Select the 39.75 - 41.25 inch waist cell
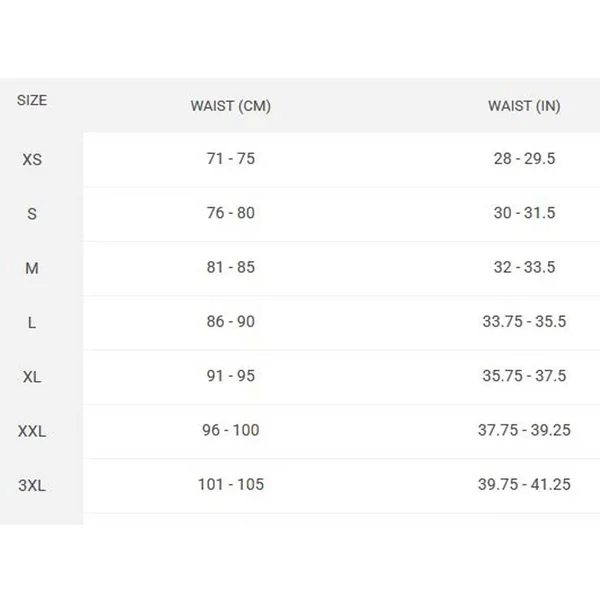 tap(524, 484)
